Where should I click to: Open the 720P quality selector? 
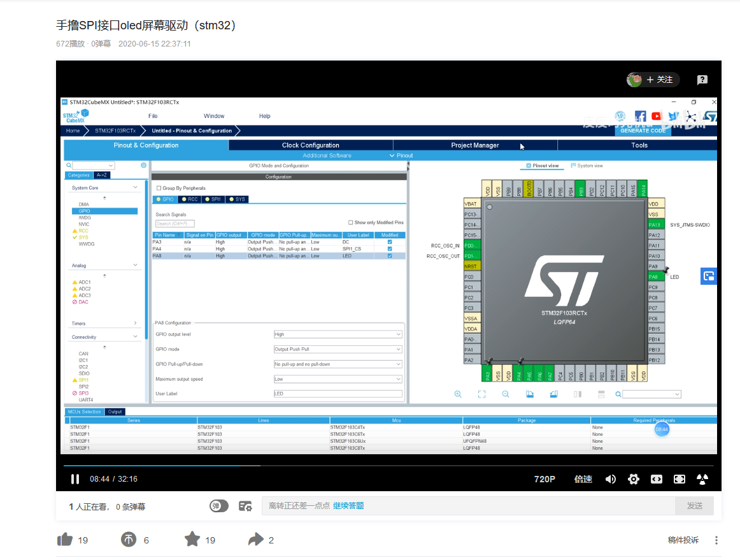544,479
